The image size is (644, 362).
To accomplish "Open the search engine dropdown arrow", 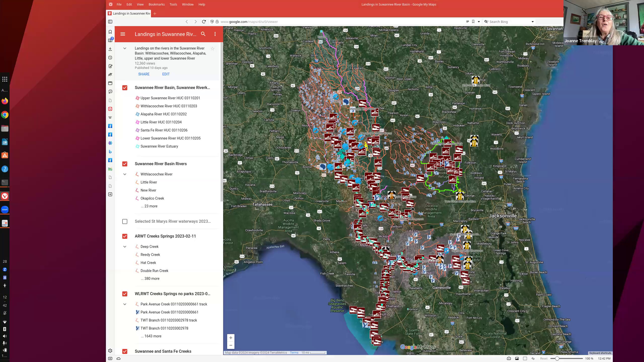I will pyautogui.click(x=533, y=22).
